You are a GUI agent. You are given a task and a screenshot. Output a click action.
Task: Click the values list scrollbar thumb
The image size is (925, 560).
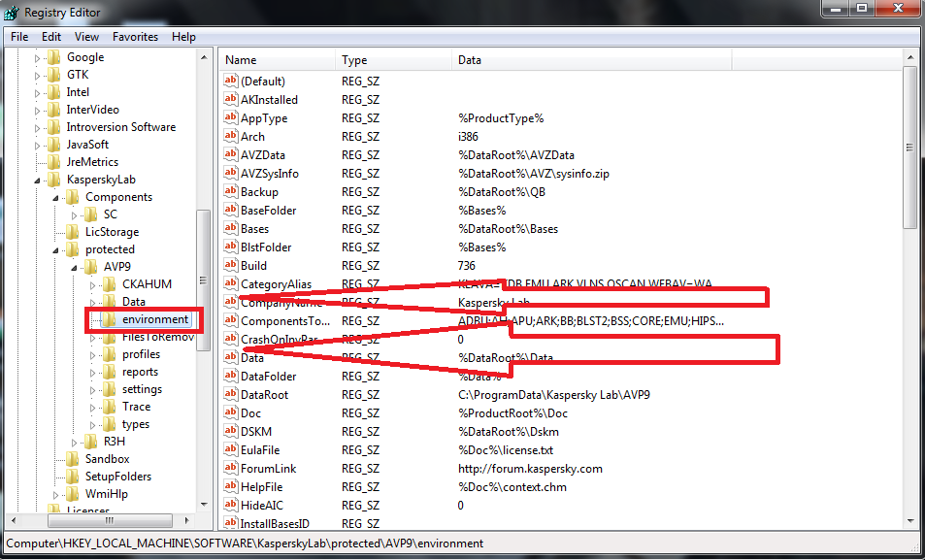click(x=909, y=148)
